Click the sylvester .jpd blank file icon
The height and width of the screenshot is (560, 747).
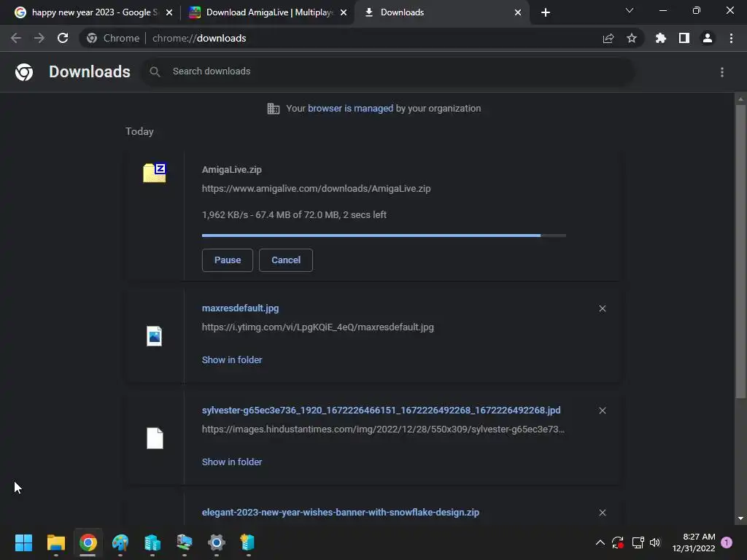coord(155,438)
